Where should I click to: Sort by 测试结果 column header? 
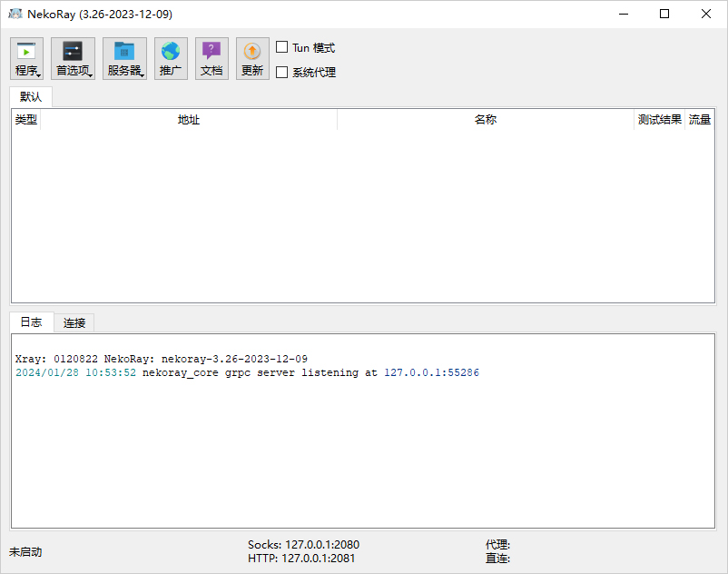(x=659, y=120)
